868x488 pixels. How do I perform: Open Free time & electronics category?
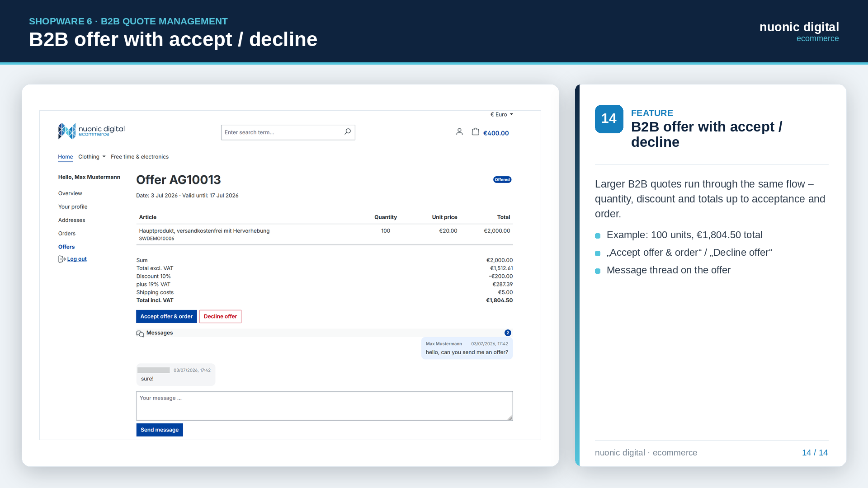pyautogui.click(x=140, y=157)
